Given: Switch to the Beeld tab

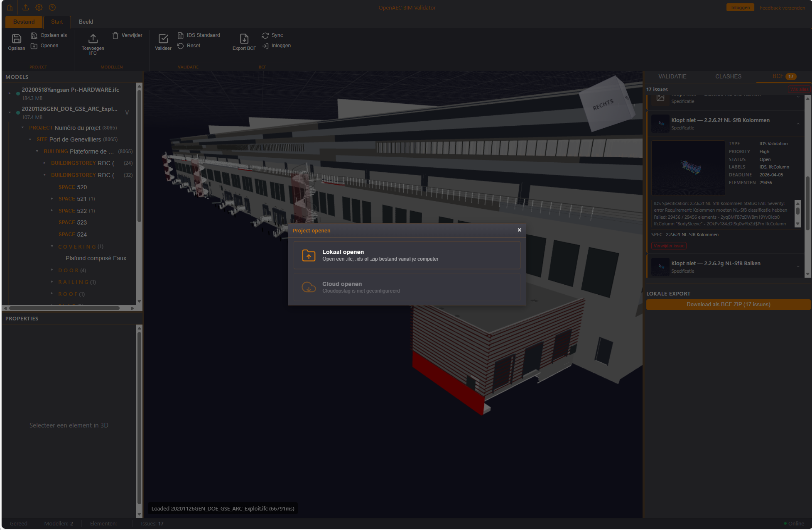Looking at the screenshot, I should pyautogui.click(x=86, y=22).
